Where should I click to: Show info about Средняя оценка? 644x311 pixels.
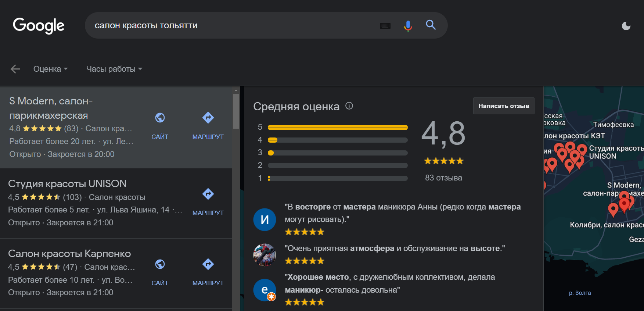pyautogui.click(x=349, y=106)
